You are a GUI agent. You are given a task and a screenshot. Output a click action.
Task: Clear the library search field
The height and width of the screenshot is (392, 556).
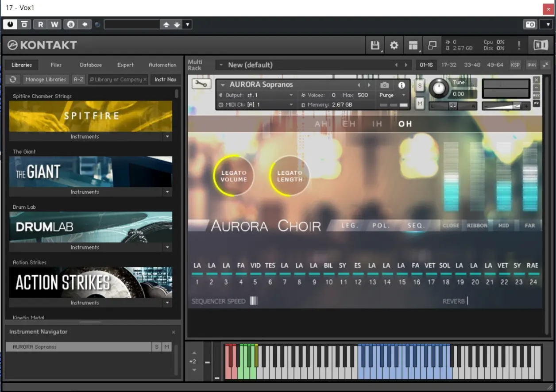(x=145, y=80)
